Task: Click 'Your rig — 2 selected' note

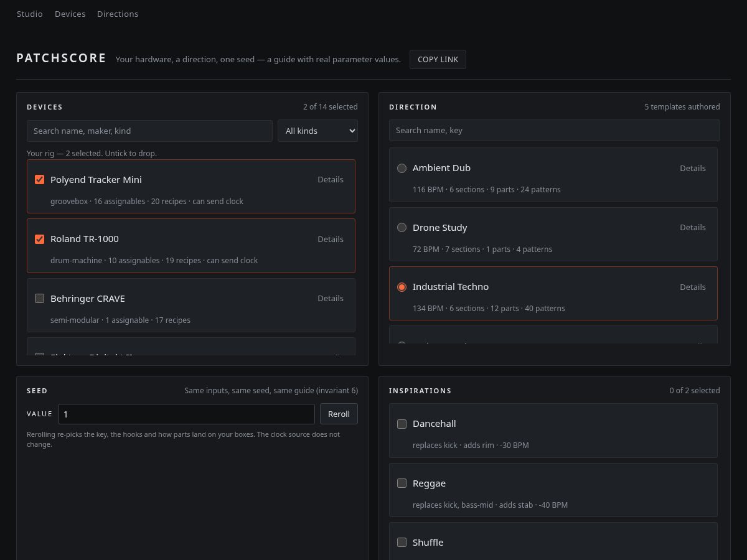Action: (92, 153)
